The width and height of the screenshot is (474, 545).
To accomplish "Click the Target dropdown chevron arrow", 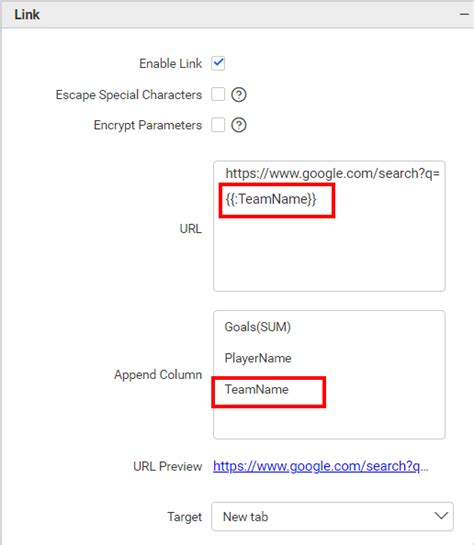I will [x=441, y=516].
